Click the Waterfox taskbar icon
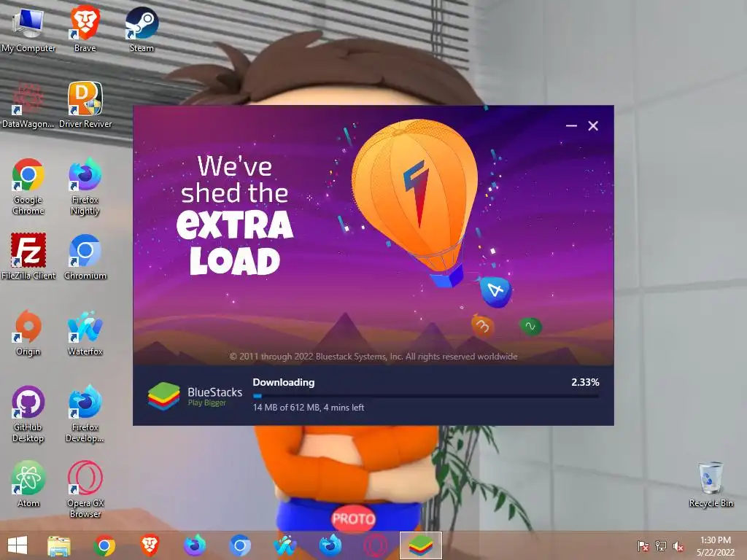 click(x=285, y=545)
